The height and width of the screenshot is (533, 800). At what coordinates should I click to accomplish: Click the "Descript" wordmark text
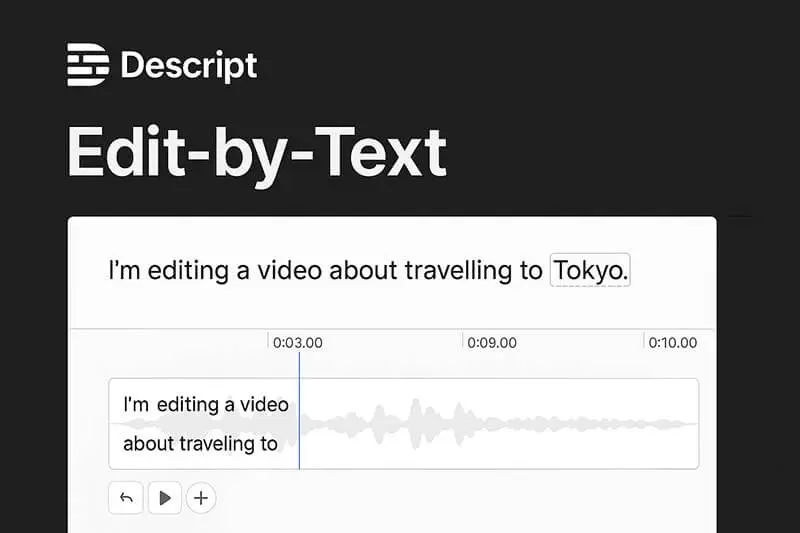point(189,66)
